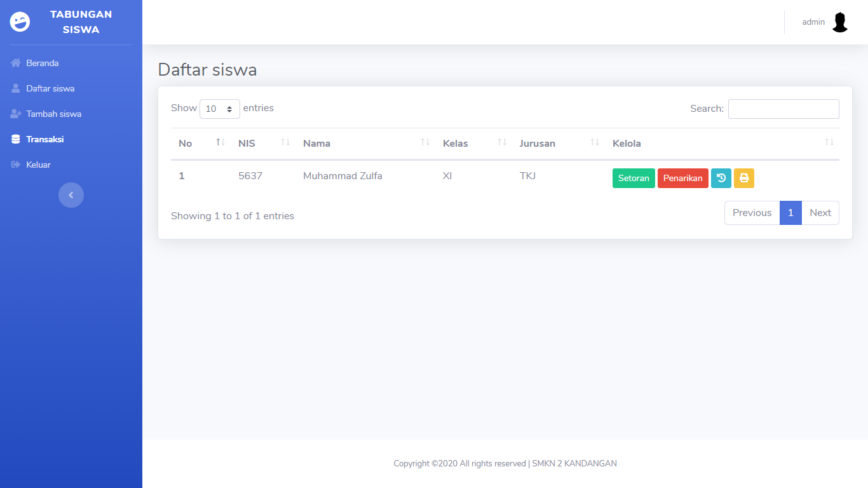This screenshot has height=488, width=868.
Task: Collapse sidebar with the chevron button
Action: coord(71,195)
